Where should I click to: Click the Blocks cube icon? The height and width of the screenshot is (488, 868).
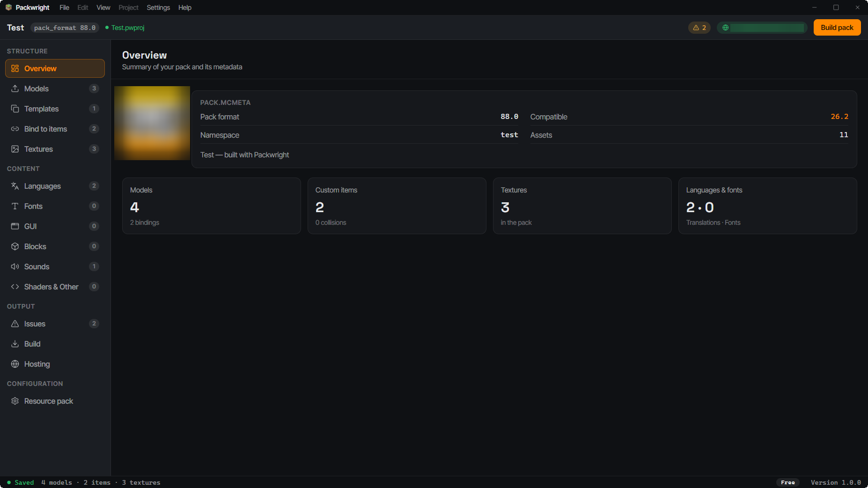15,246
